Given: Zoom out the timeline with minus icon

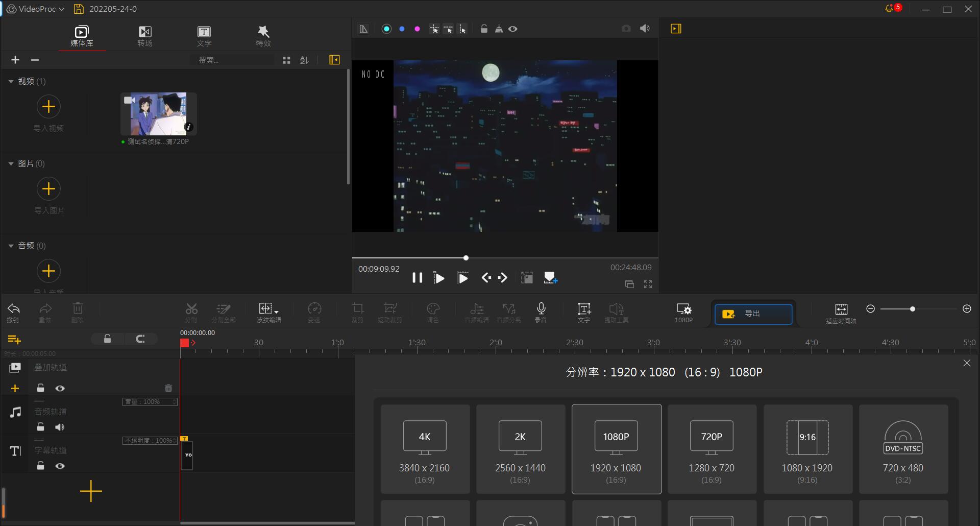Looking at the screenshot, I should tap(870, 309).
